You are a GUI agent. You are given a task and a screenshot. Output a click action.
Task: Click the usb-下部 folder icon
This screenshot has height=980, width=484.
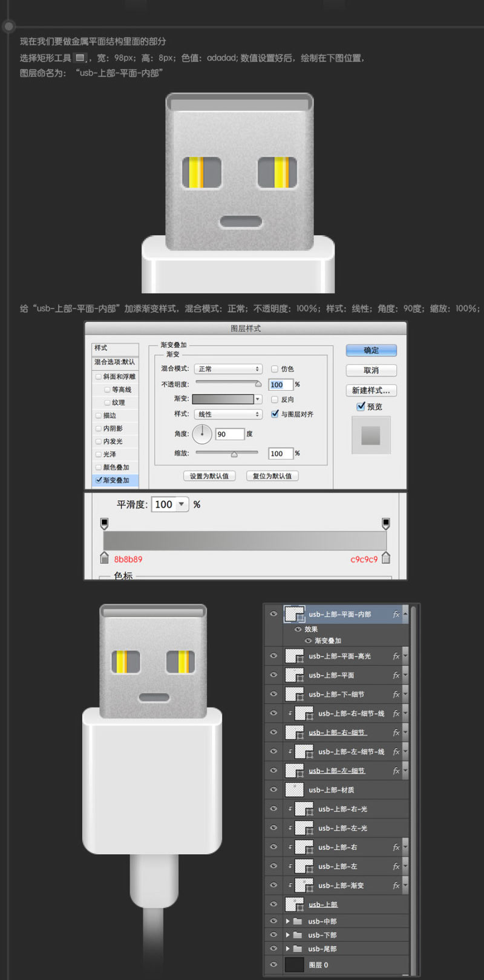coord(298,935)
